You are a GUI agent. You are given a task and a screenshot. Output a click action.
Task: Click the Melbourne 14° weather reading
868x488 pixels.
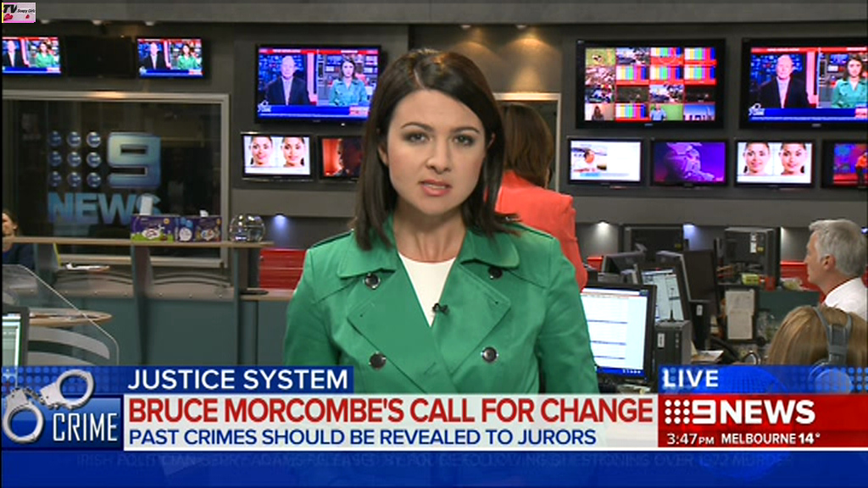point(771,439)
